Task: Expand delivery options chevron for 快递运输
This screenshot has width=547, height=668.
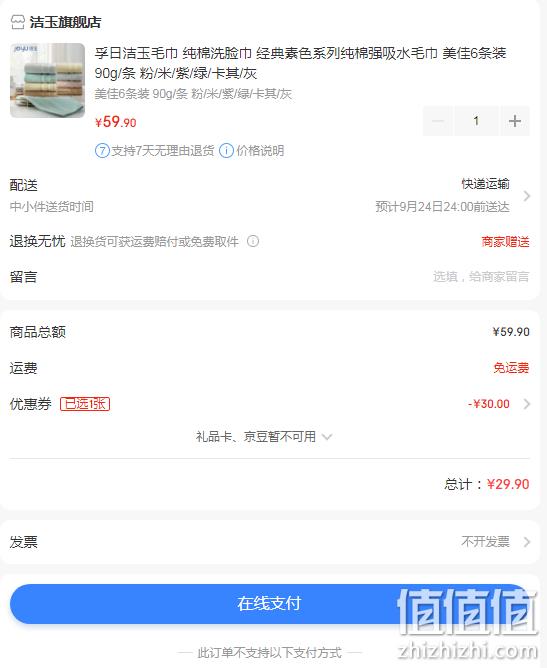Action: tap(527, 196)
